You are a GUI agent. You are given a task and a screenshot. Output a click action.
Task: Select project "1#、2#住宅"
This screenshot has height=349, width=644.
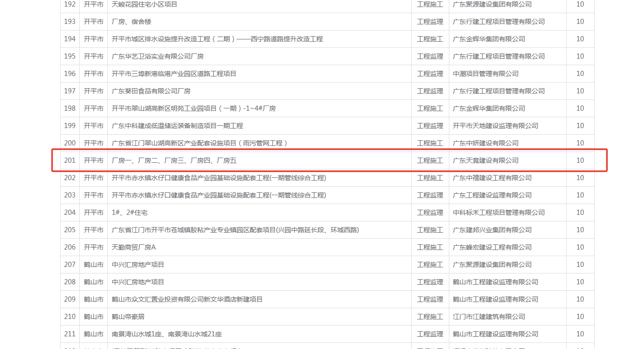(x=129, y=212)
